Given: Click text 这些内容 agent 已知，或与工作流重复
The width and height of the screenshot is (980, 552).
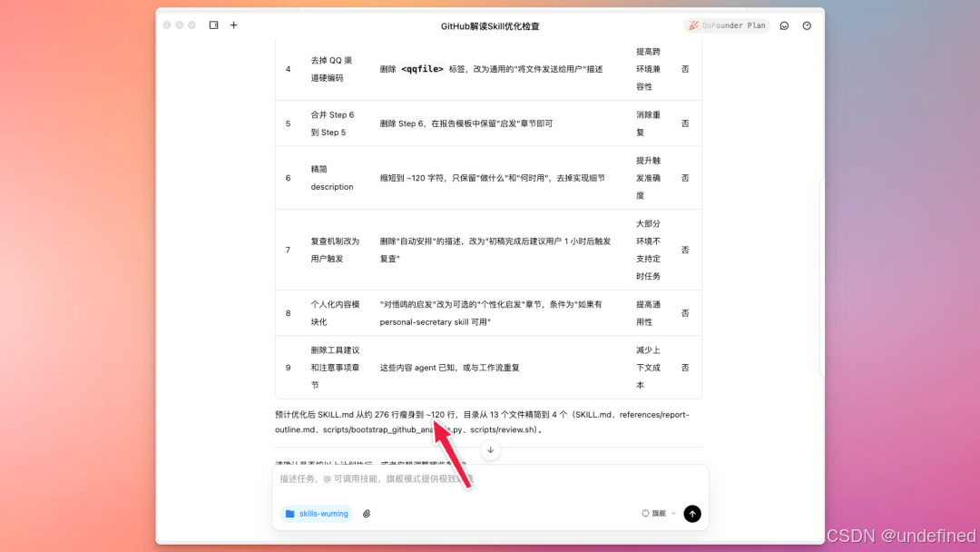Looking at the screenshot, I should (x=449, y=368).
